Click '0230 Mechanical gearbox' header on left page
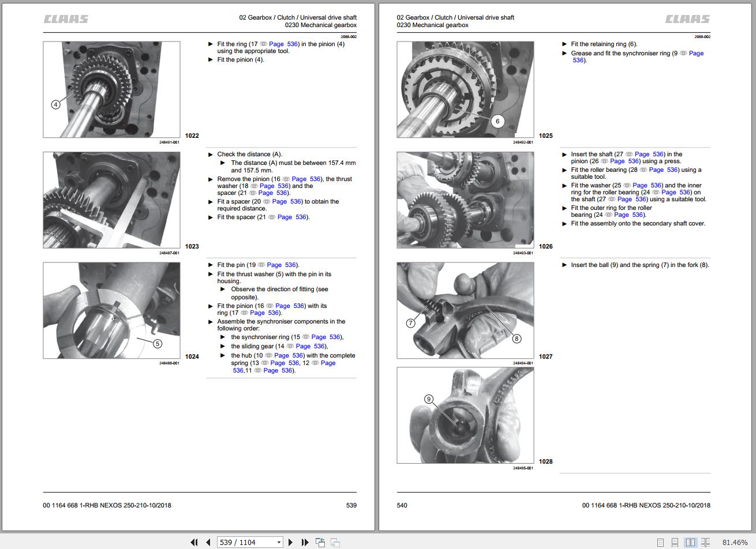 321,25
